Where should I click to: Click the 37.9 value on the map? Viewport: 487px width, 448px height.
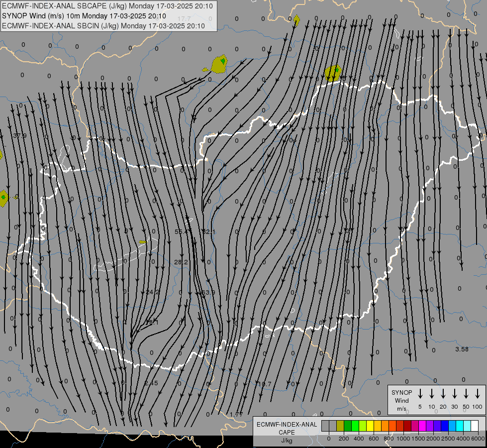pos(20,136)
